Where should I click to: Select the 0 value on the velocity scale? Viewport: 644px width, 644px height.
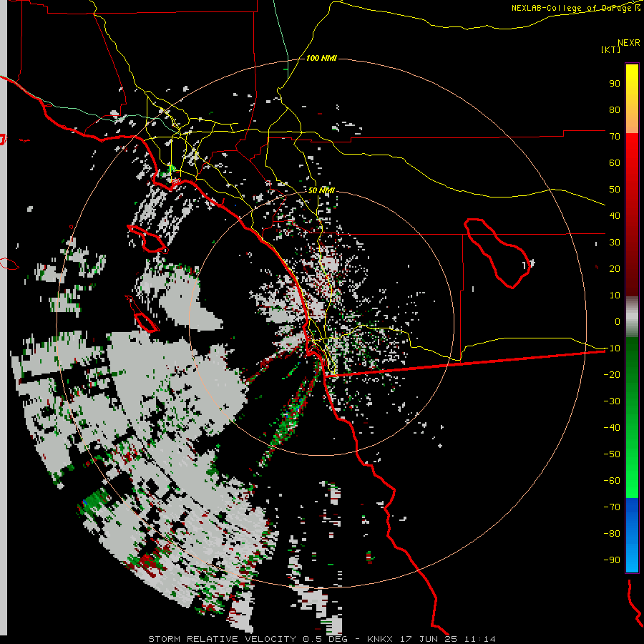(x=618, y=322)
